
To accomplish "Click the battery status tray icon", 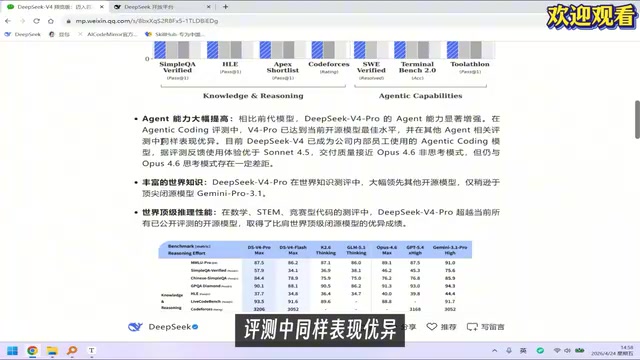I will [x=580, y=351].
